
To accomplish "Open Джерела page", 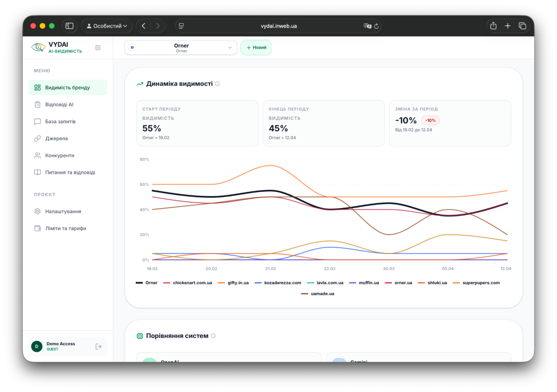I will click(x=68, y=138).
